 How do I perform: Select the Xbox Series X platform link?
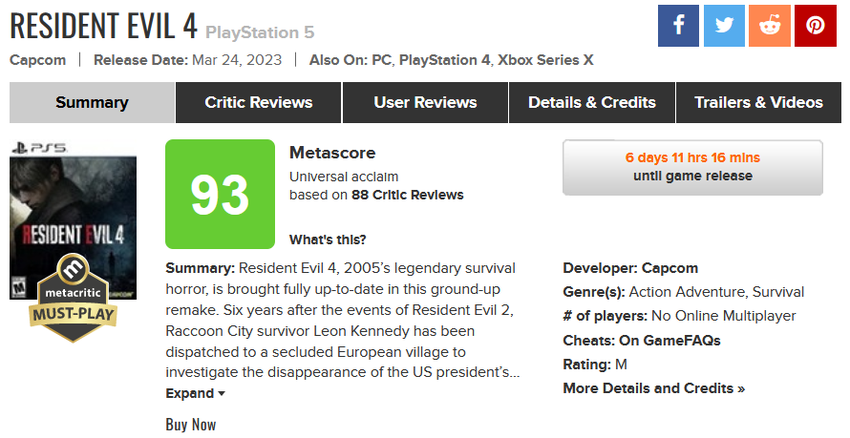(545, 60)
